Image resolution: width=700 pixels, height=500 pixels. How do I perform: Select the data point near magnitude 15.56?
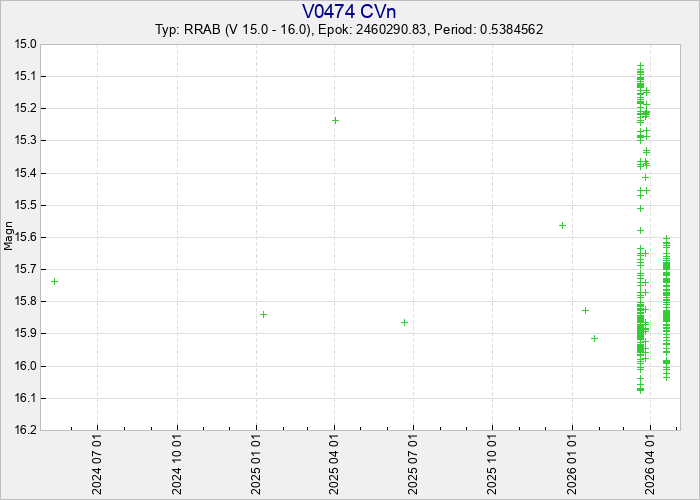click(562, 225)
